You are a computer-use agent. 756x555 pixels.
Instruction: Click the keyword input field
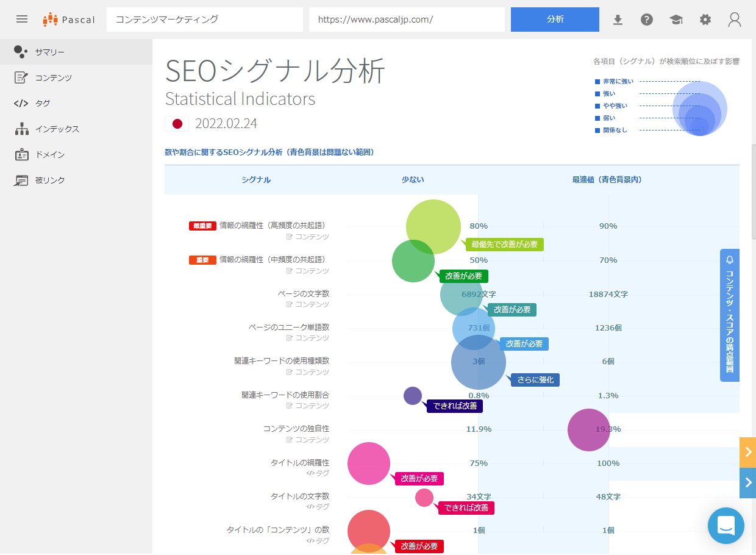coord(204,20)
